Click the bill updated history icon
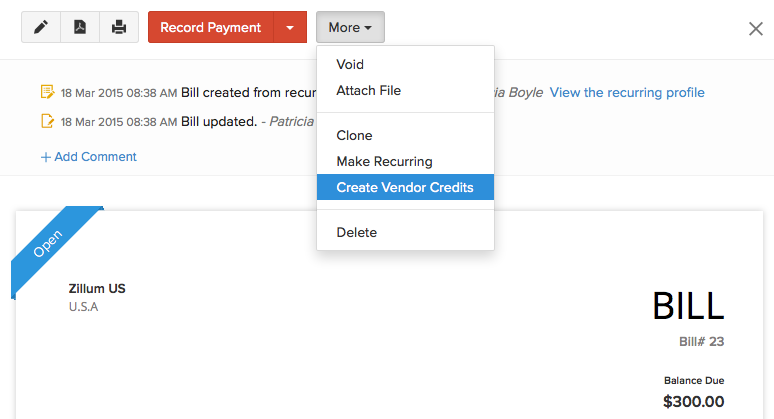 [47, 121]
